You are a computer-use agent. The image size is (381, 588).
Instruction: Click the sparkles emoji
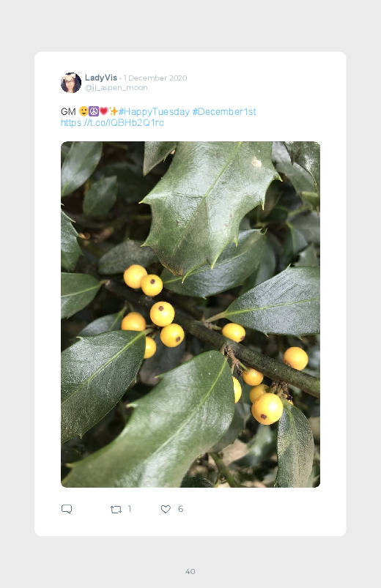click(114, 111)
